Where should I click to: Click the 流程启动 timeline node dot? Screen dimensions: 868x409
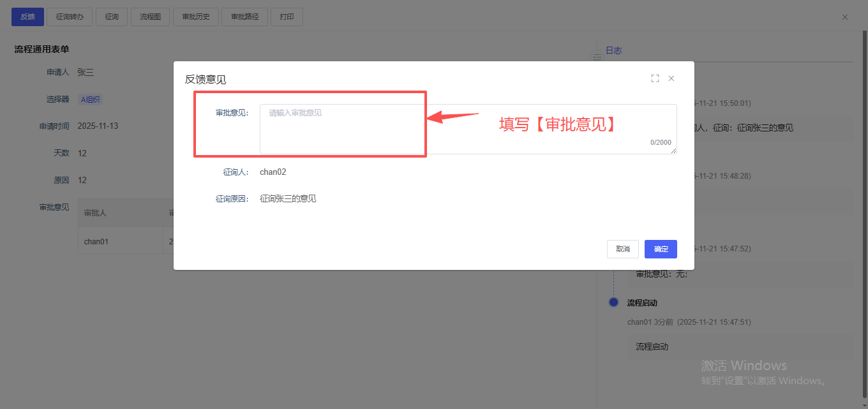pyautogui.click(x=613, y=302)
